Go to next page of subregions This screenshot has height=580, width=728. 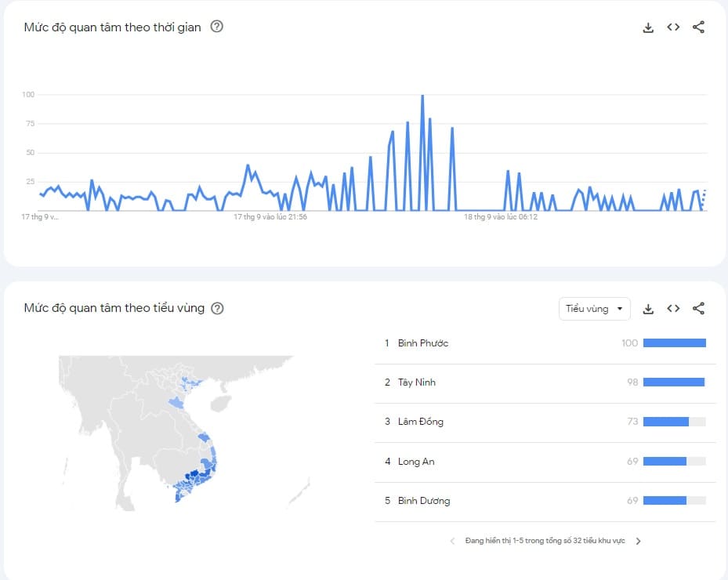coord(638,541)
